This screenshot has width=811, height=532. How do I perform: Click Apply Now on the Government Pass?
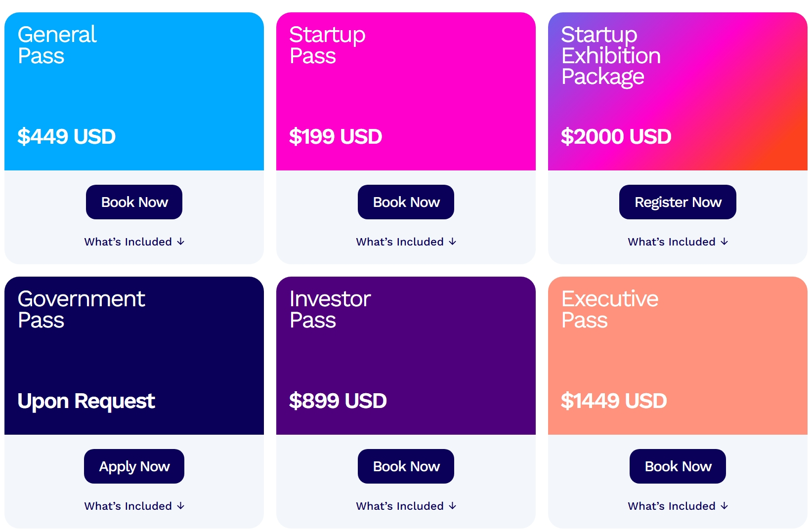click(134, 466)
